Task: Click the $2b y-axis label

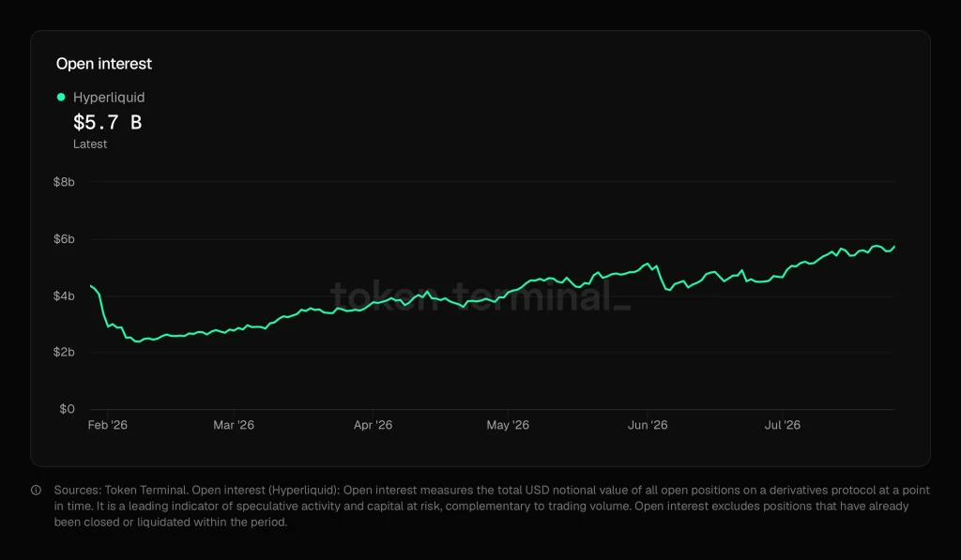Action: point(64,353)
